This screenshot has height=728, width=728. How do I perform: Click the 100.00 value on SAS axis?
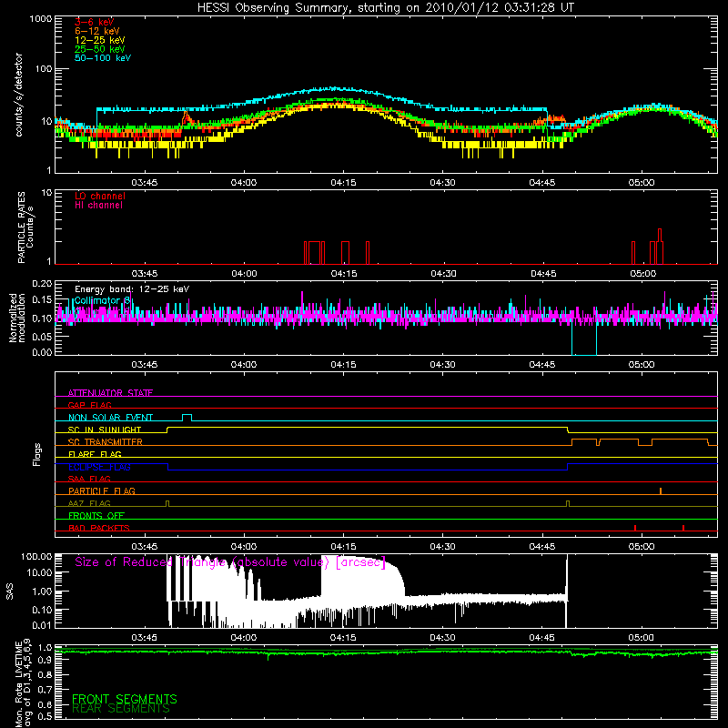pos(36,556)
